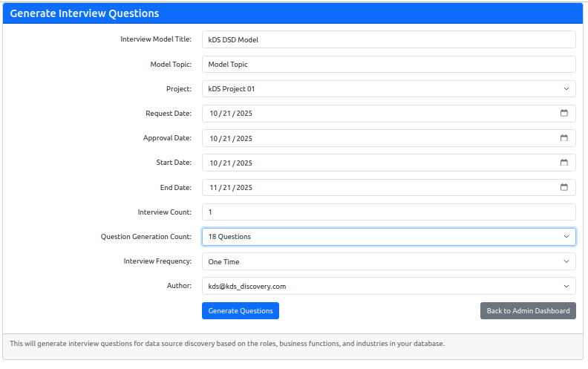Expand the Project dropdown
Viewport: 588px width, 369px height.
tap(388, 89)
